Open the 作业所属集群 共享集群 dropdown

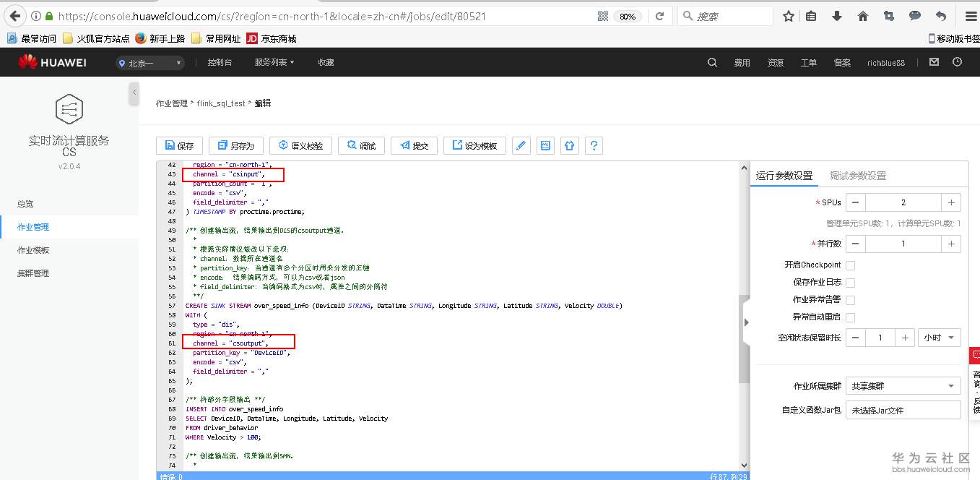[902, 385]
